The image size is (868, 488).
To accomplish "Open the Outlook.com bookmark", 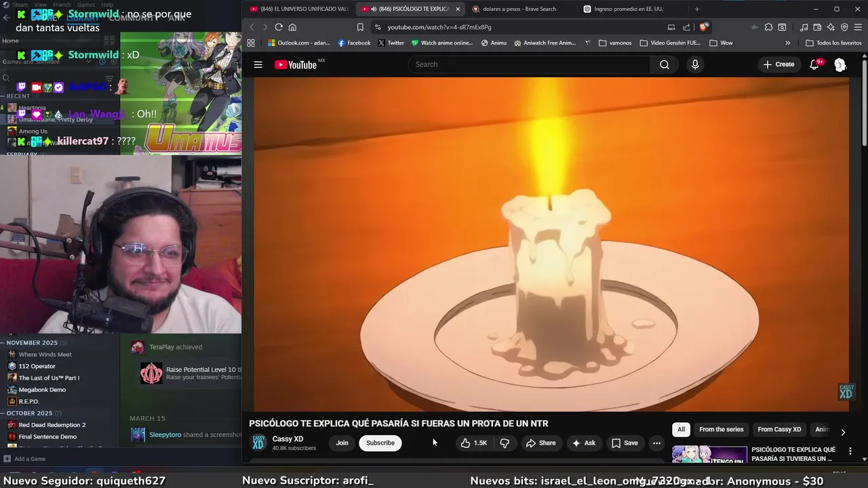I will coord(298,43).
